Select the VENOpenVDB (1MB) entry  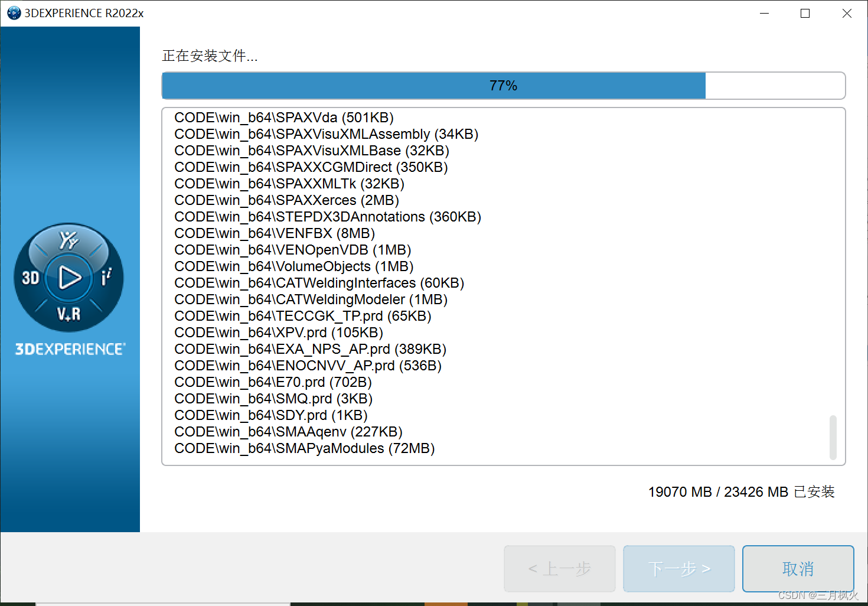(x=293, y=250)
